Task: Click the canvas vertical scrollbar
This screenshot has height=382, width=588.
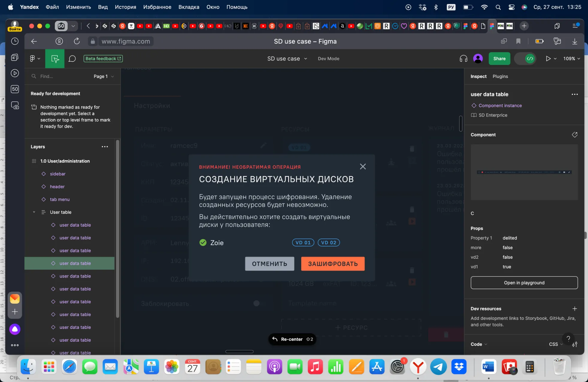Action: coord(460,123)
